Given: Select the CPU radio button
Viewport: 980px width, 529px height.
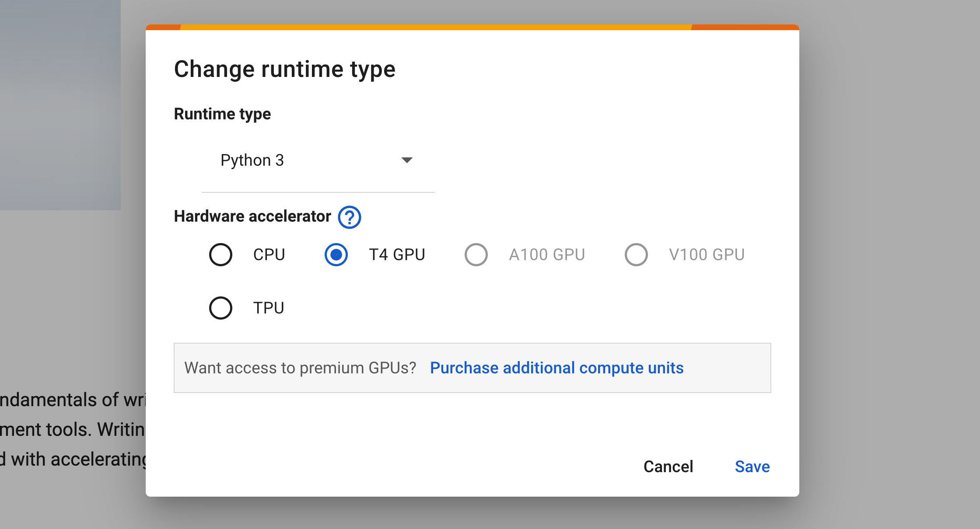Looking at the screenshot, I should point(220,254).
